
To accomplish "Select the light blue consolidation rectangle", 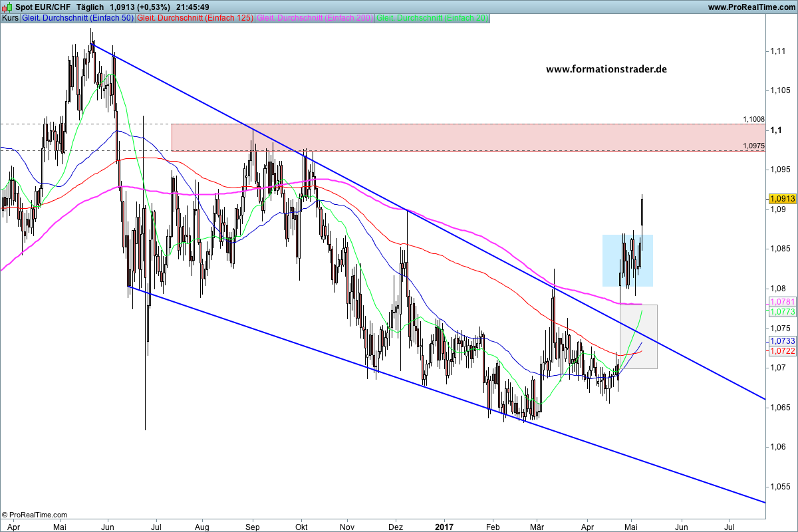I will pos(627,260).
